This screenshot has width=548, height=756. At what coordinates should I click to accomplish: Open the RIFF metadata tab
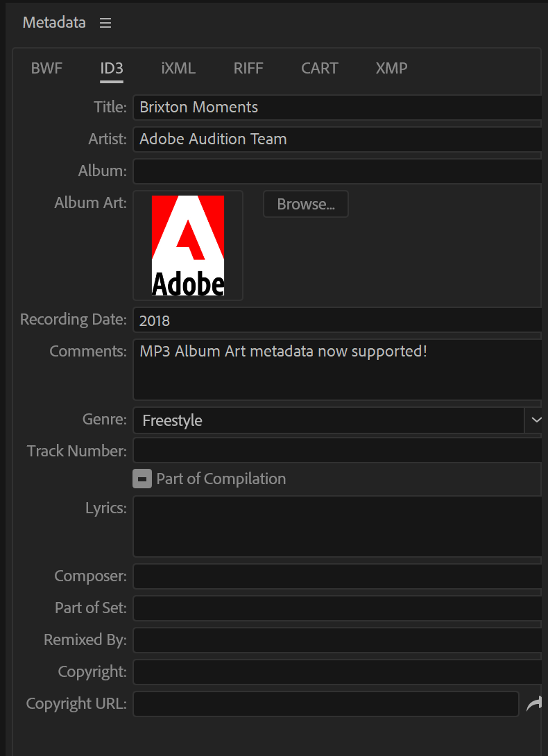pyautogui.click(x=248, y=68)
